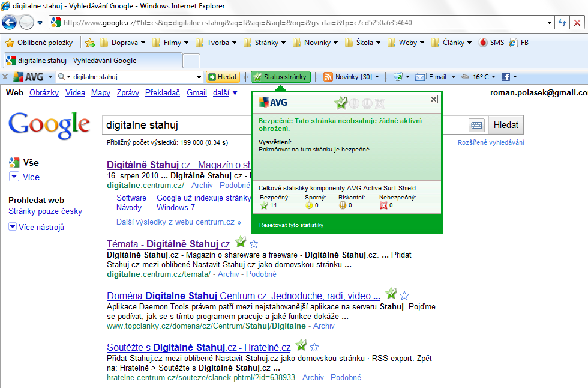Screen dimensions: 588x388
Task: Click the E-mail envelope toolbar icon
Action: click(421, 77)
